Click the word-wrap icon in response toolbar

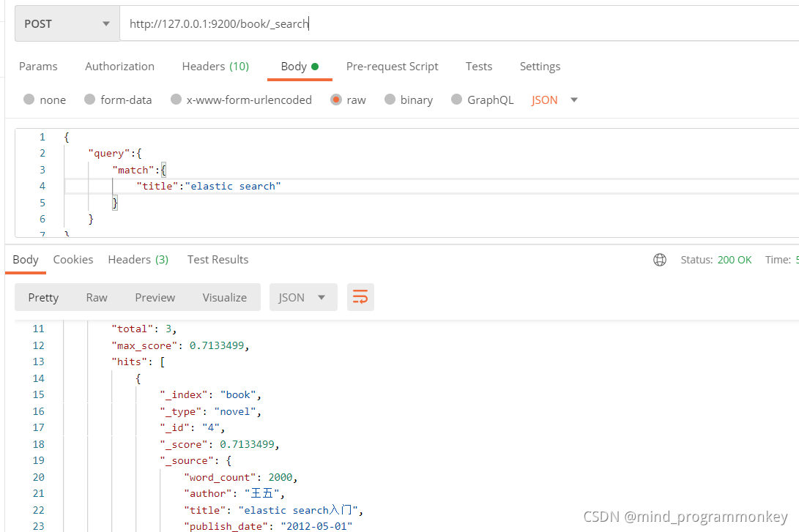(x=360, y=297)
